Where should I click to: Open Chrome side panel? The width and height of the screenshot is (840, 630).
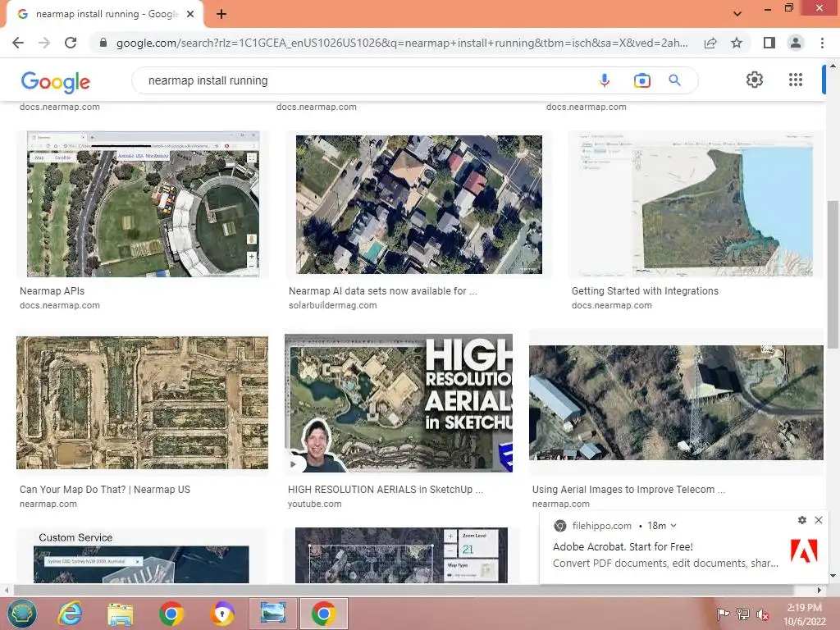[x=769, y=43]
